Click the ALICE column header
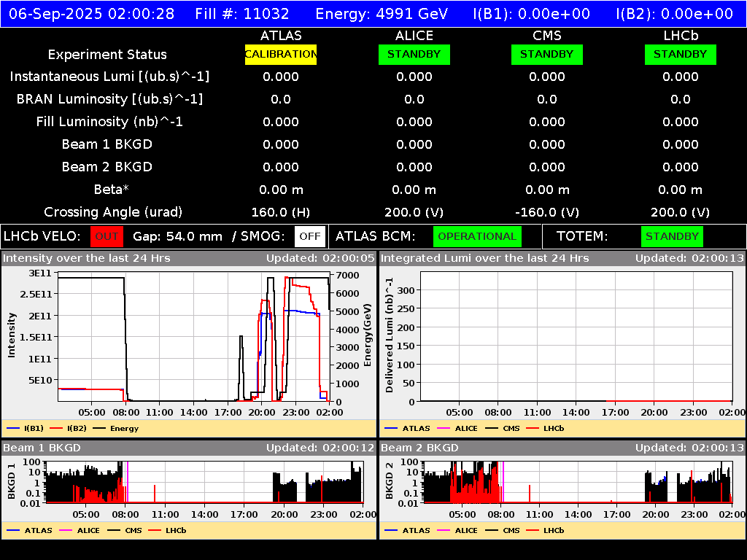 414,36
